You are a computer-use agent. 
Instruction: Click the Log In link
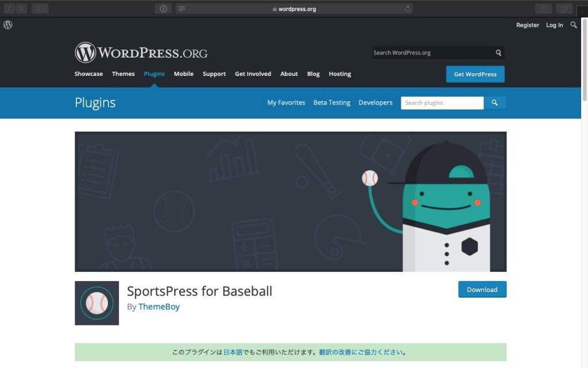(x=554, y=25)
